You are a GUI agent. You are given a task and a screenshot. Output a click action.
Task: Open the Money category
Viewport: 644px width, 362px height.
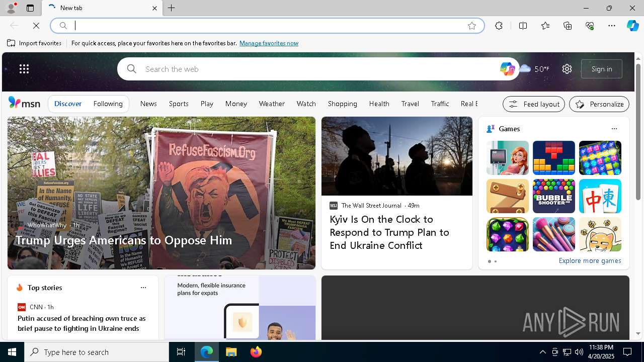236,104
